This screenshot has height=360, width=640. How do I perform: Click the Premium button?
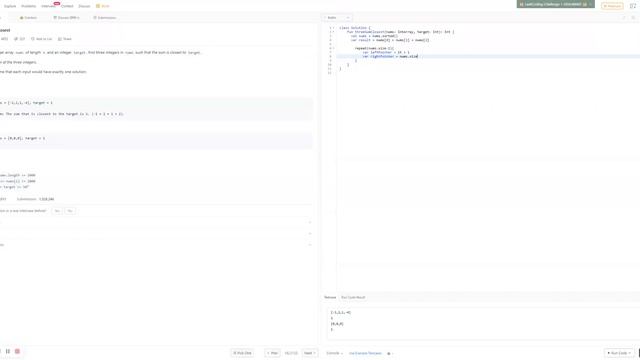[x=612, y=6]
